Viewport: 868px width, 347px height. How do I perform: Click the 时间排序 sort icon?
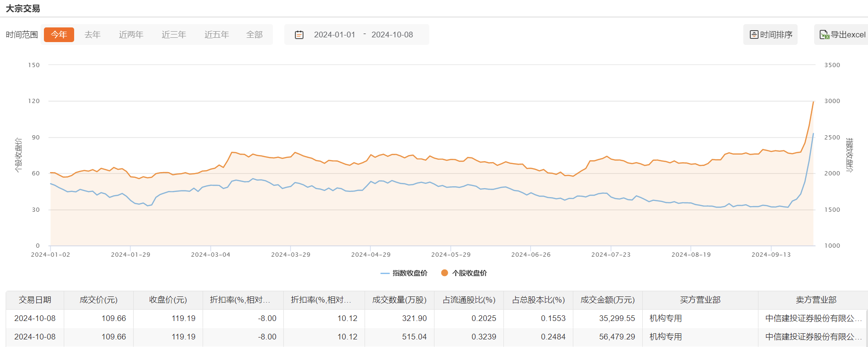[754, 35]
